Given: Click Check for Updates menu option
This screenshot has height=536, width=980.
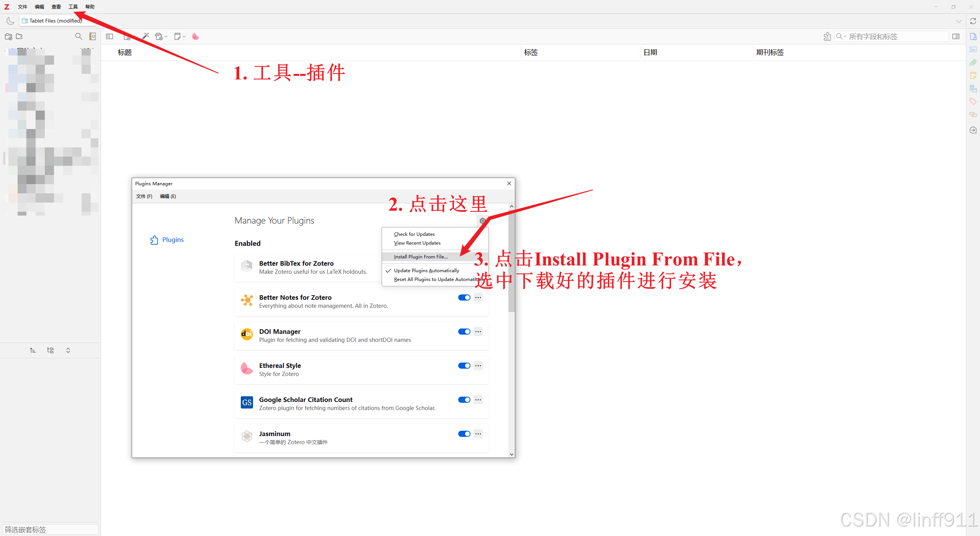Looking at the screenshot, I should click(414, 234).
